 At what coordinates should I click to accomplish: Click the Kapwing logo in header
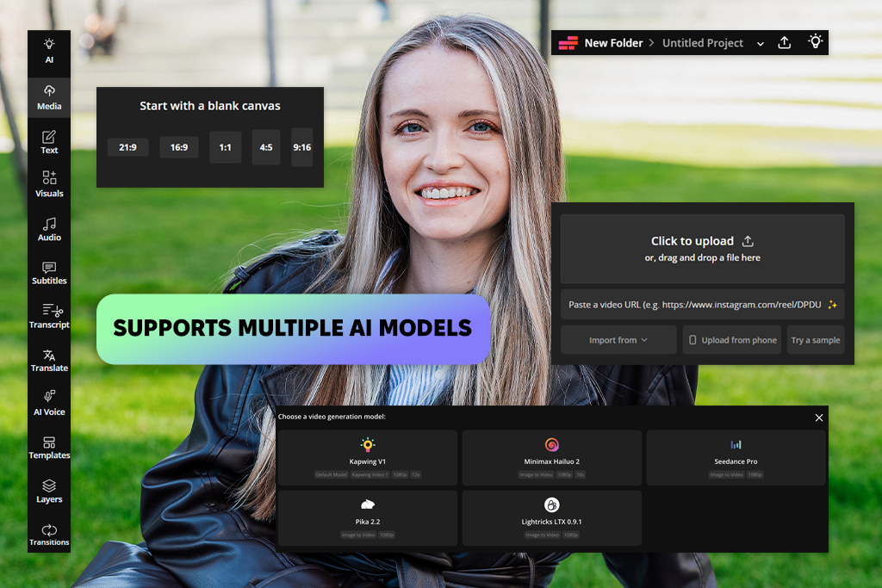tap(568, 43)
